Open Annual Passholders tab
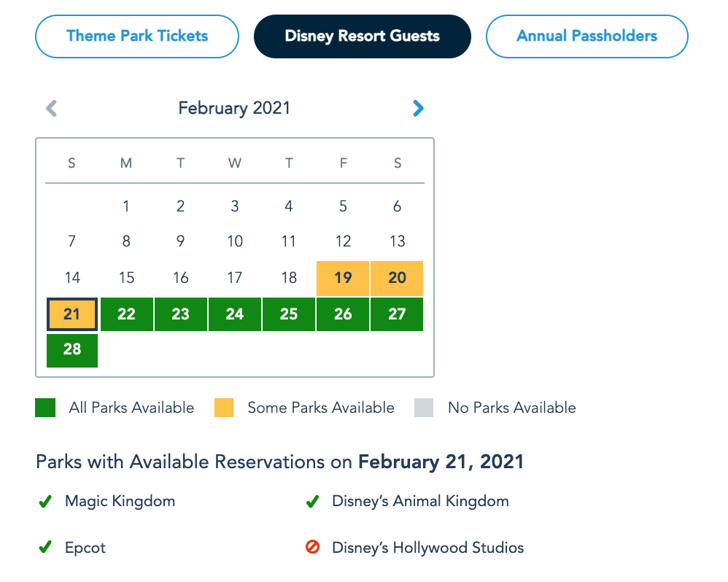728x582 pixels. pyautogui.click(x=586, y=36)
